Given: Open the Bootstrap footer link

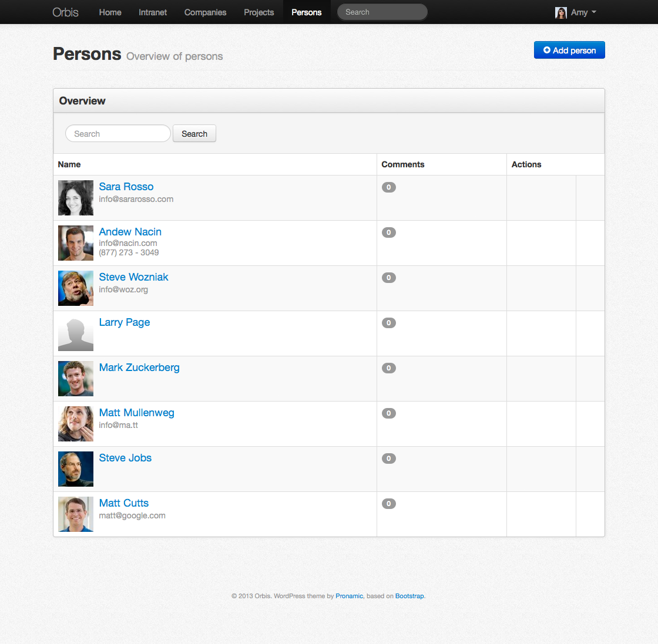Looking at the screenshot, I should tap(409, 596).
